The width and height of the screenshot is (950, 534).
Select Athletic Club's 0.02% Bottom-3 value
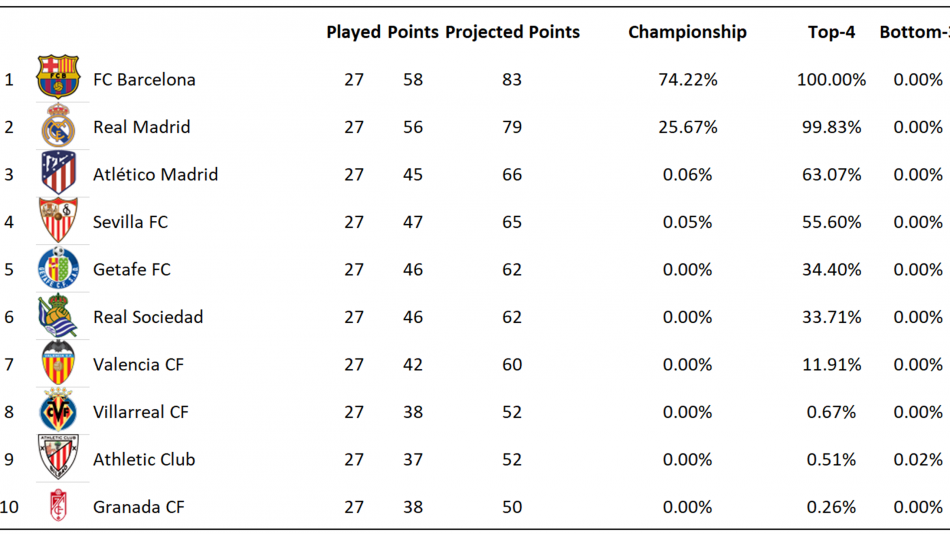(918, 459)
